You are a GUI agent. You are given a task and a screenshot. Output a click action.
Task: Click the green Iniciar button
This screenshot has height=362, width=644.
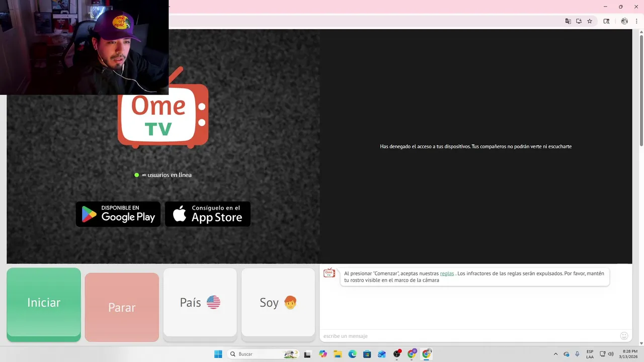44,304
